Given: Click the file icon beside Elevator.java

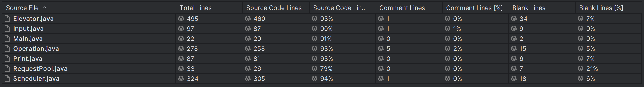Looking at the screenshot, I should click(7, 19).
